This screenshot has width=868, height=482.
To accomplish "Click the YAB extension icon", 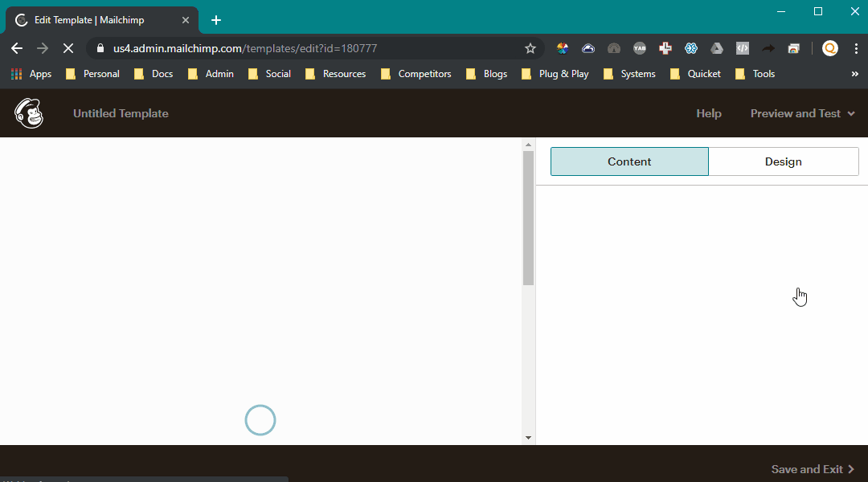I will tap(640, 49).
